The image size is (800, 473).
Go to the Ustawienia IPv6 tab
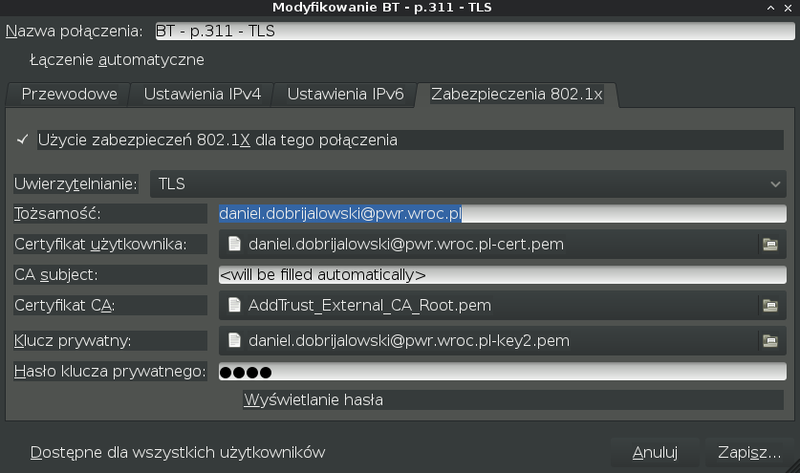pyautogui.click(x=345, y=95)
